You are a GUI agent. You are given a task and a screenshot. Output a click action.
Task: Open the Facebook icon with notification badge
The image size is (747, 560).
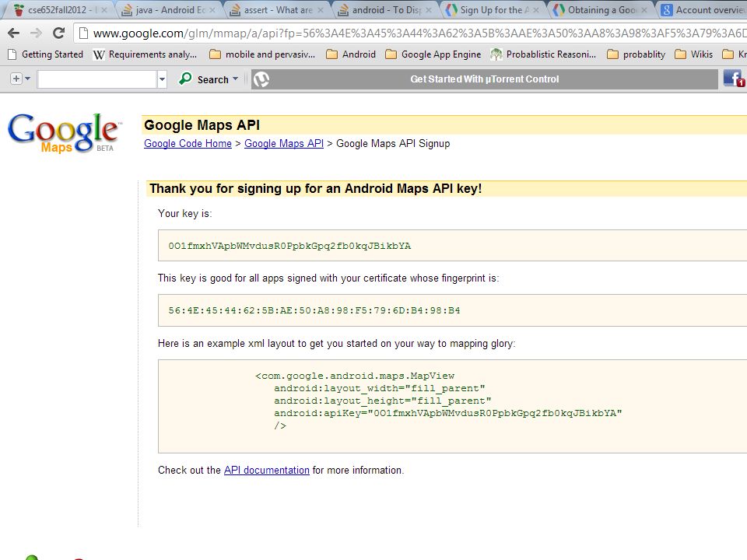(734, 79)
